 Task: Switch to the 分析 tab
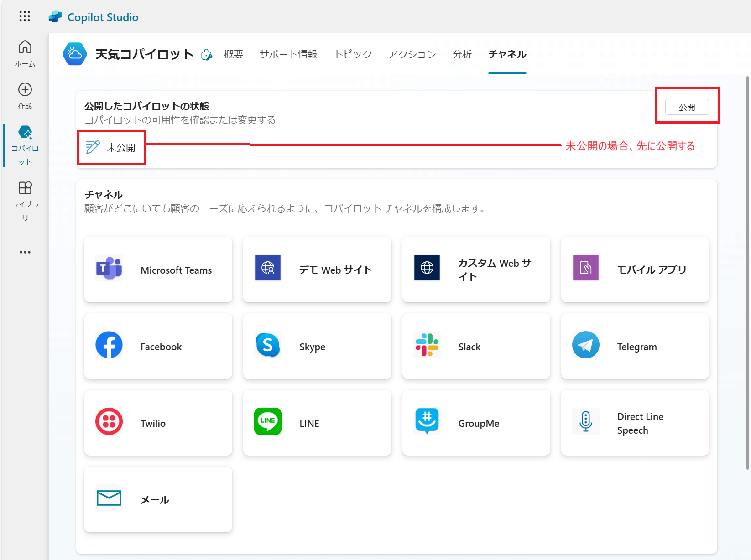(x=462, y=54)
